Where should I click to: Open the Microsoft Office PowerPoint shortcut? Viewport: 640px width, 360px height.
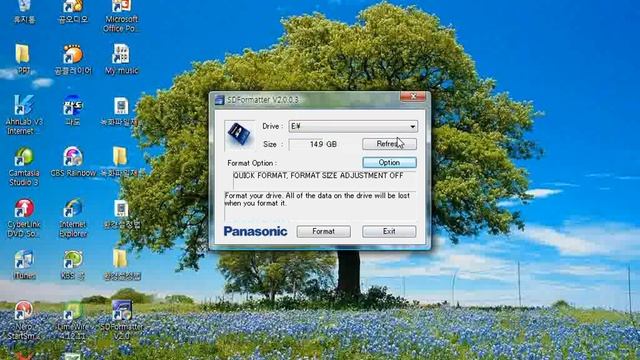point(121,16)
